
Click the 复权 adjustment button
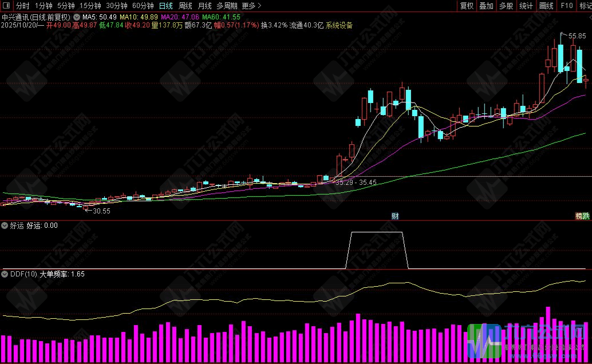point(467,6)
